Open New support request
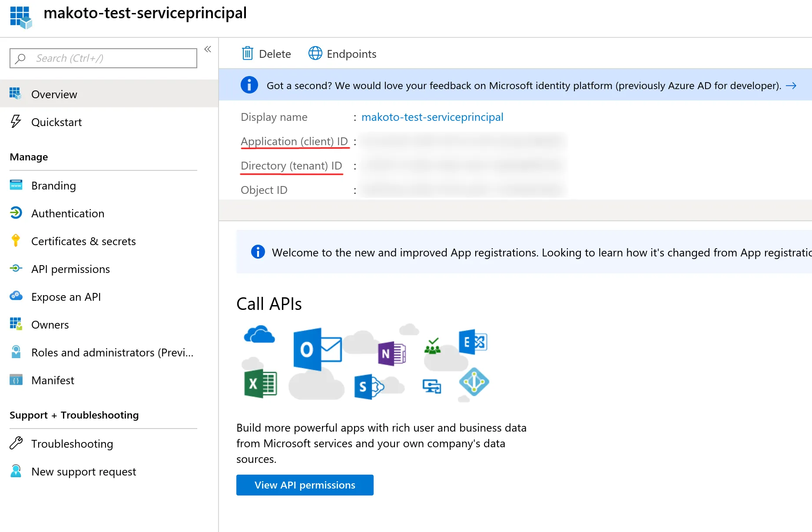This screenshot has width=812, height=532. point(83,472)
